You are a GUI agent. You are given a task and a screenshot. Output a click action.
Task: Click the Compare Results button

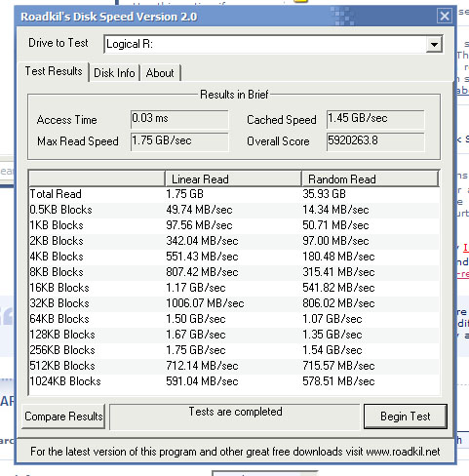63,416
